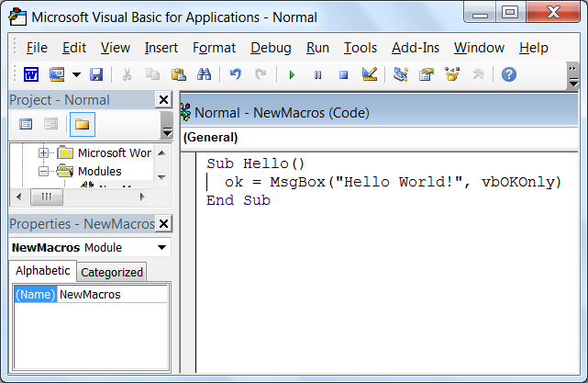Screen dimensions: 588x383
Task: Select the Microsoft Word Objects folder
Action: [x=105, y=152]
